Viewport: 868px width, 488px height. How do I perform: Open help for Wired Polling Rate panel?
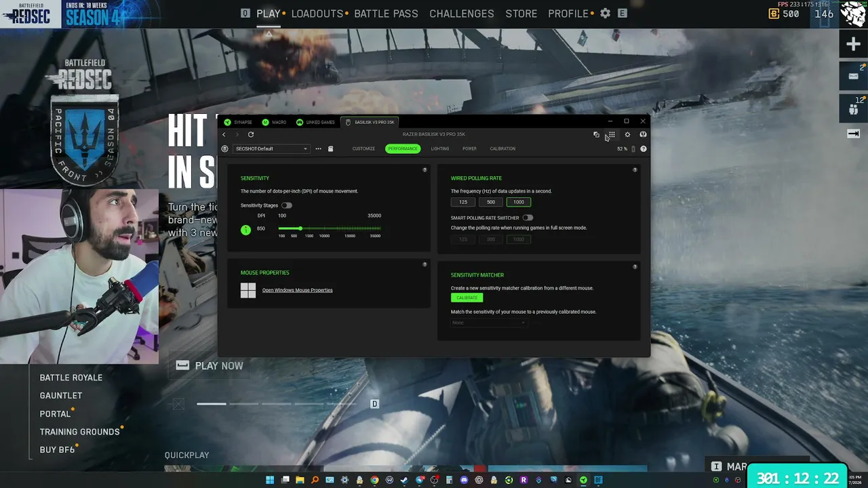pos(635,169)
